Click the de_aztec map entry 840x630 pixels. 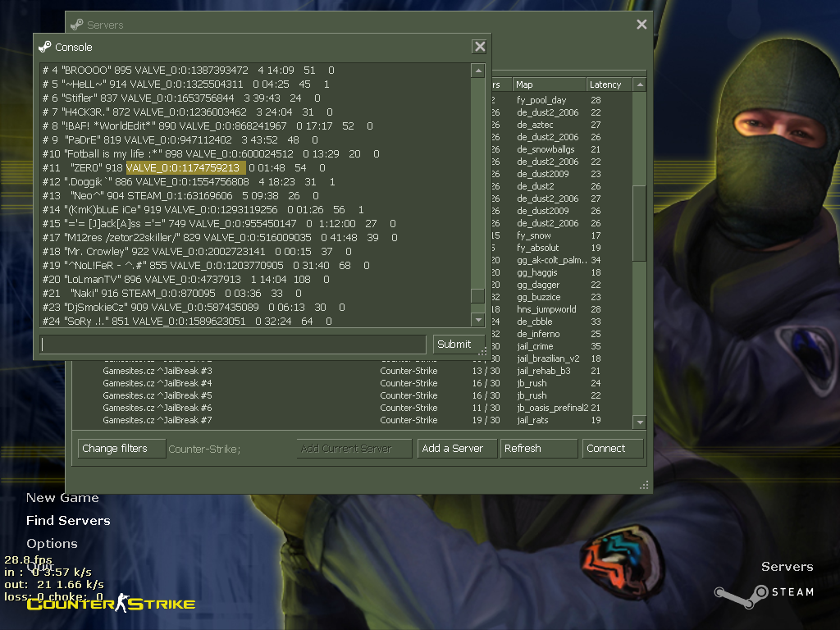pos(535,125)
